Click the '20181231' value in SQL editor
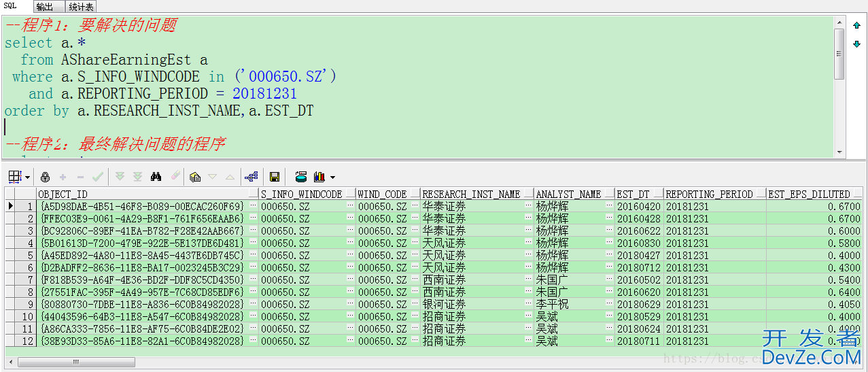Viewport: 868px width, 372px height. 265,94
